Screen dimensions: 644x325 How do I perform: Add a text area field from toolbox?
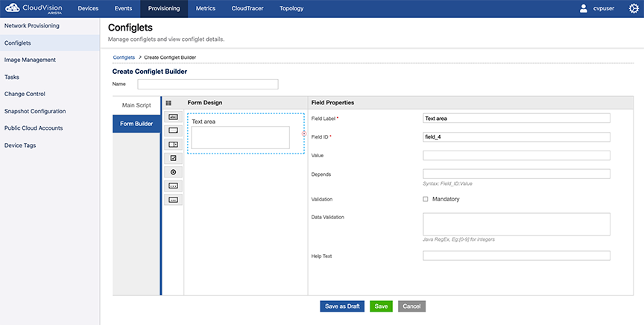pos(174,130)
